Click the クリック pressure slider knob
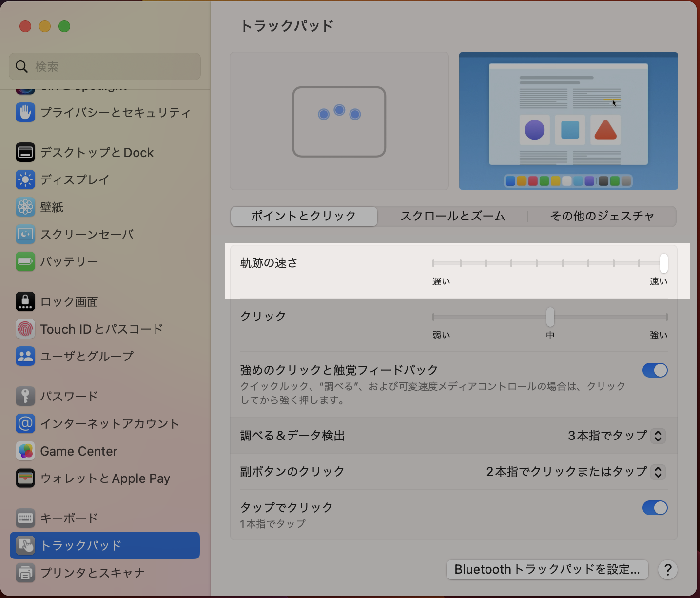The image size is (700, 598). pyautogui.click(x=550, y=317)
